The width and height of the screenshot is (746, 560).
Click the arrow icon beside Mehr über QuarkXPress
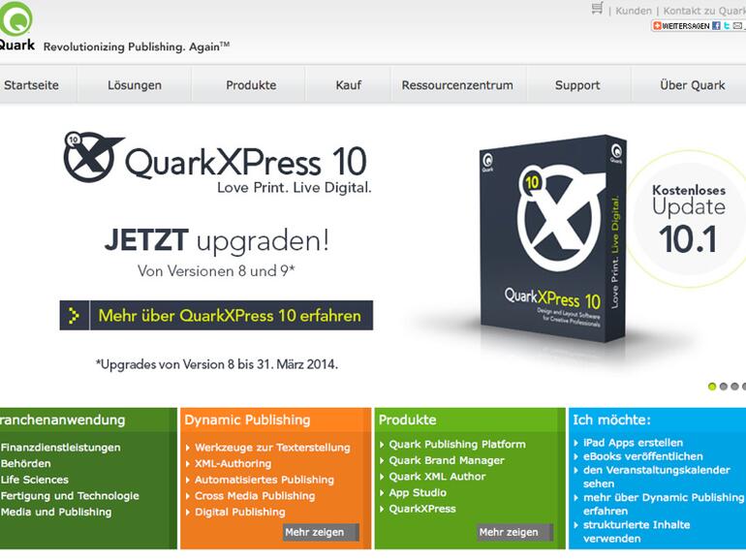click(75, 316)
